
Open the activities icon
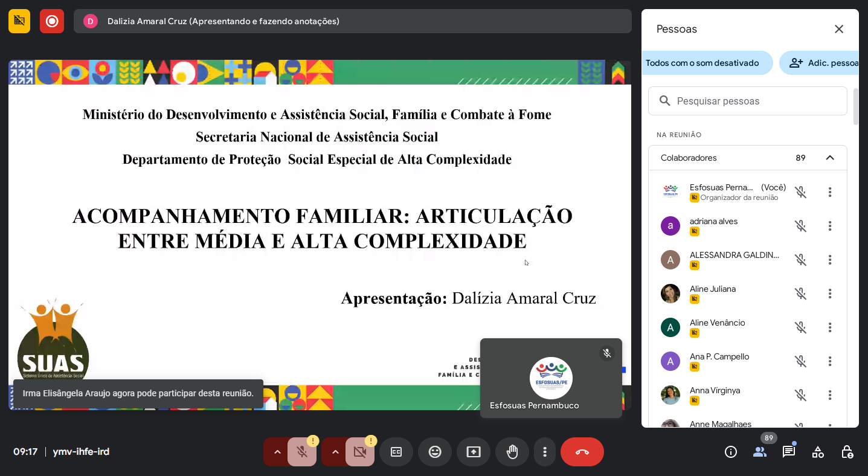818,452
